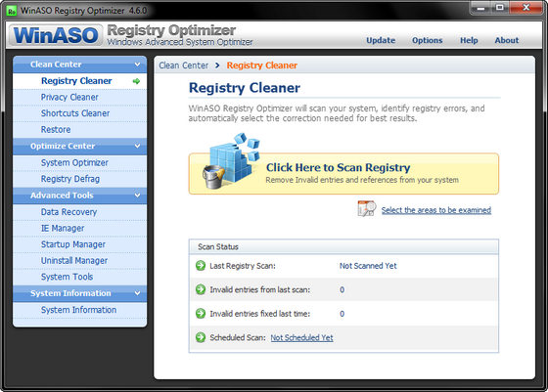This screenshot has height=392, width=548.
Task: Collapse the Advanced Tools section
Action: 137,196
